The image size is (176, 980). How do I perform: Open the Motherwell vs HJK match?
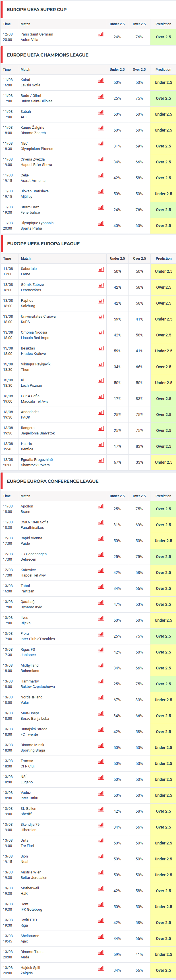30,890
